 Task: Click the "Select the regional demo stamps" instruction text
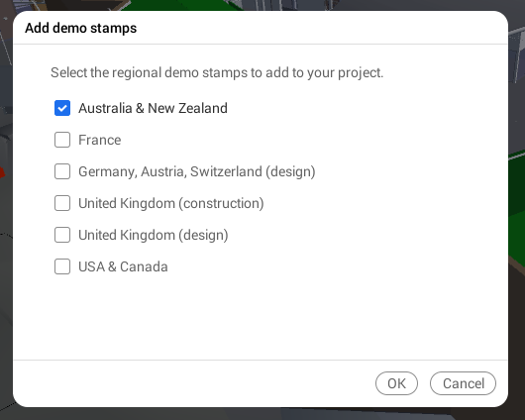tap(217, 72)
